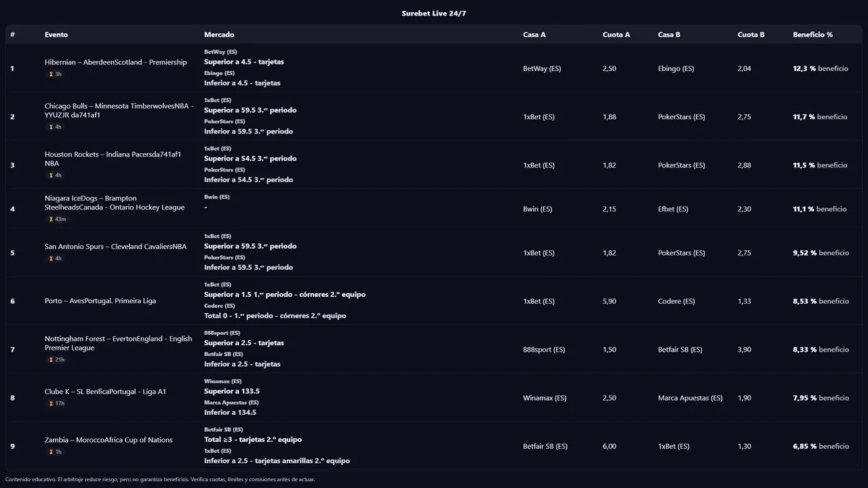Screen dimensions: 868x488
Task: Click the Surebet Live 24/7 title
Action: (x=433, y=14)
